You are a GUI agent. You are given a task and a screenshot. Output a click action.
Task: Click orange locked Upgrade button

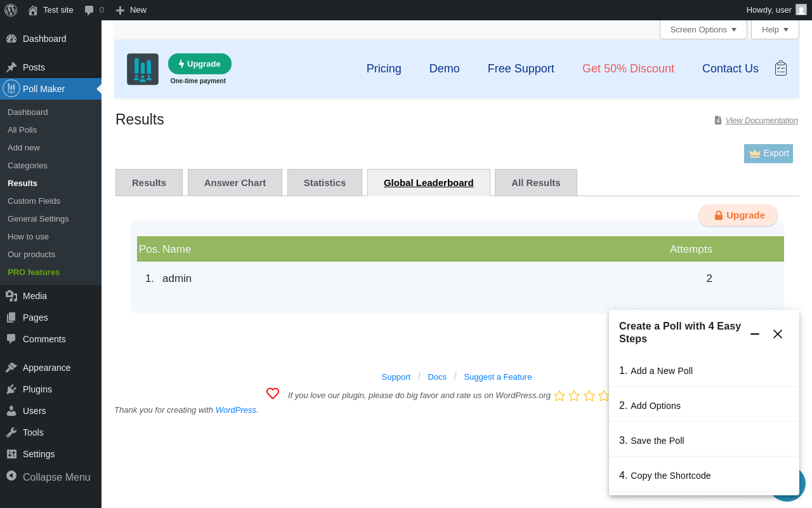(x=738, y=215)
